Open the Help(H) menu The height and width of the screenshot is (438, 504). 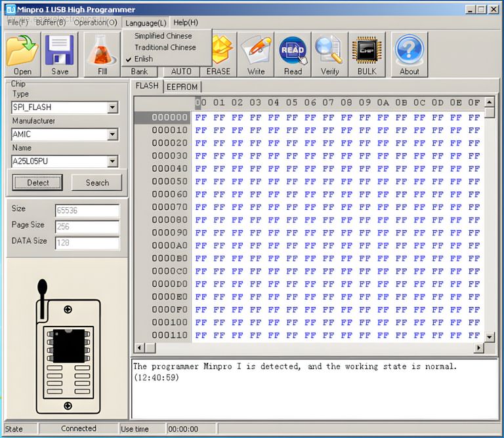[x=186, y=22]
